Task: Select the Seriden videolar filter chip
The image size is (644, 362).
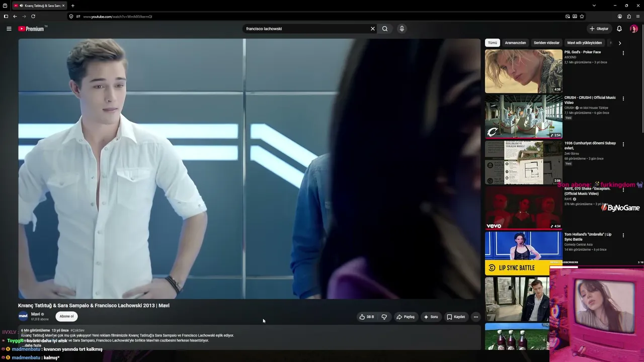Action: 546,43
